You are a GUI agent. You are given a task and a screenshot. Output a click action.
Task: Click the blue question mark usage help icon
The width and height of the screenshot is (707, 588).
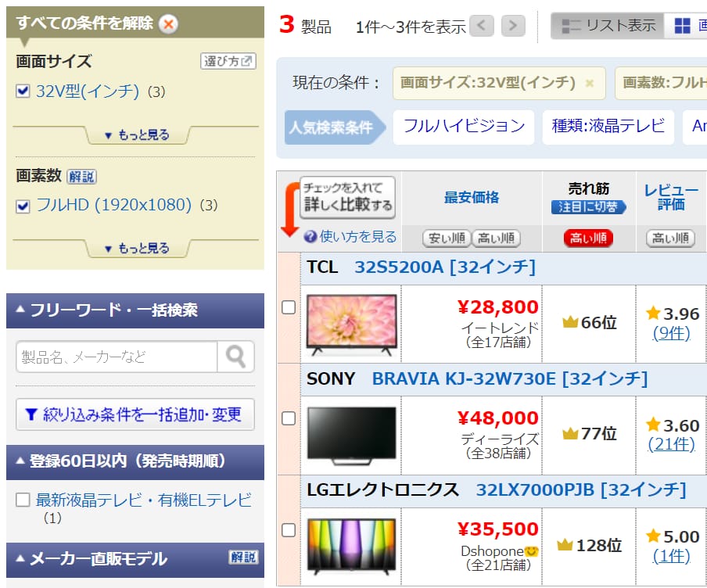(x=310, y=236)
